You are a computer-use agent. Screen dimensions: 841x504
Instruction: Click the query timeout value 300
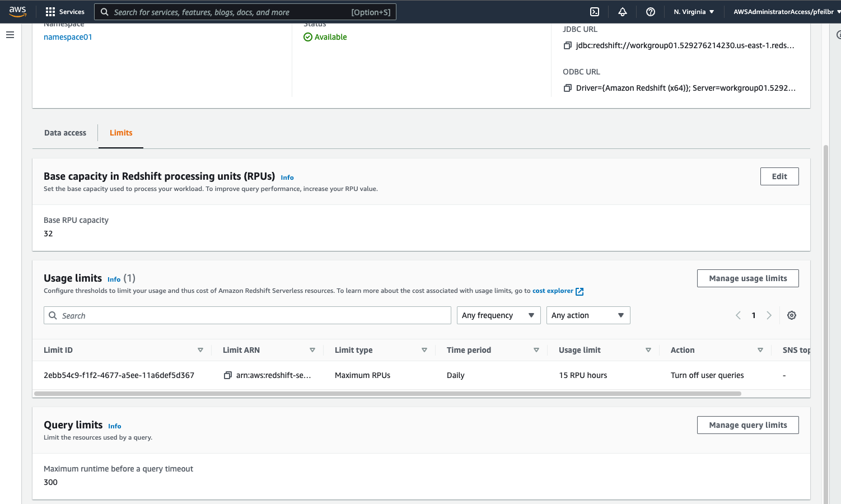[x=50, y=482]
